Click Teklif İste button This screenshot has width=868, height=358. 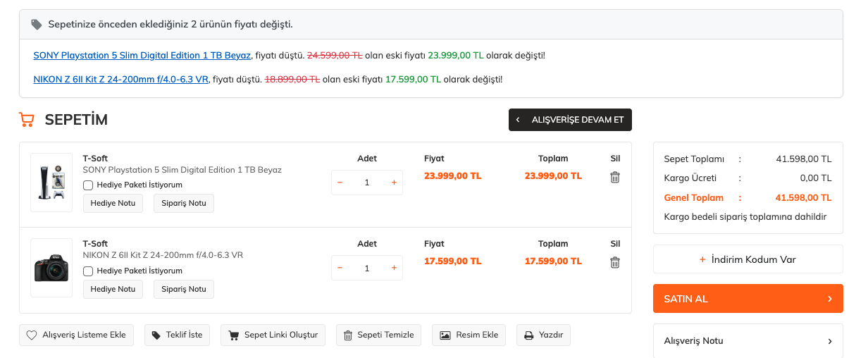point(177,335)
